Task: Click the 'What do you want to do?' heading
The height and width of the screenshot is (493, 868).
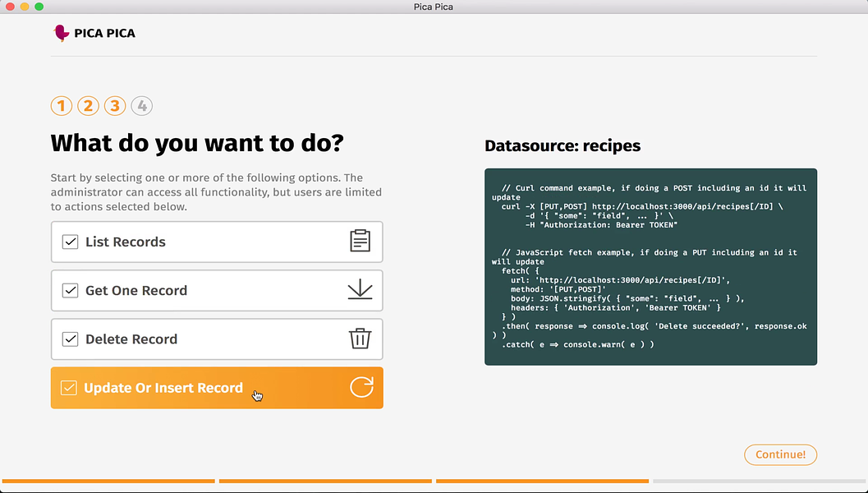Action: tap(197, 144)
